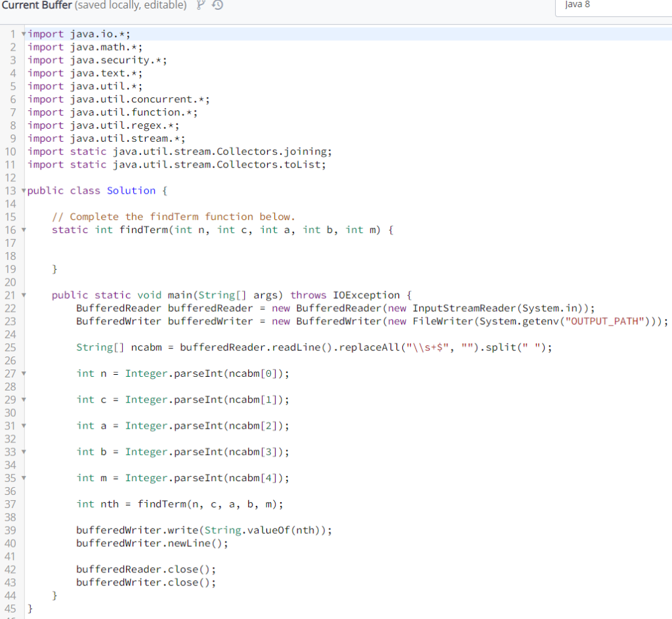The image size is (672, 619).
Task: Click the restore-to-original history icon
Action: pyautogui.click(x=217, y=5)
